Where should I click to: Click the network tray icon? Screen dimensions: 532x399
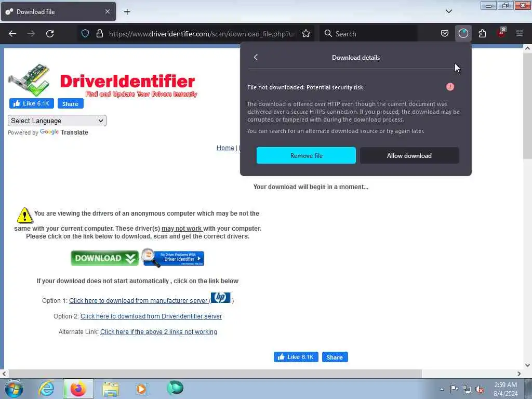coord(467,389)
